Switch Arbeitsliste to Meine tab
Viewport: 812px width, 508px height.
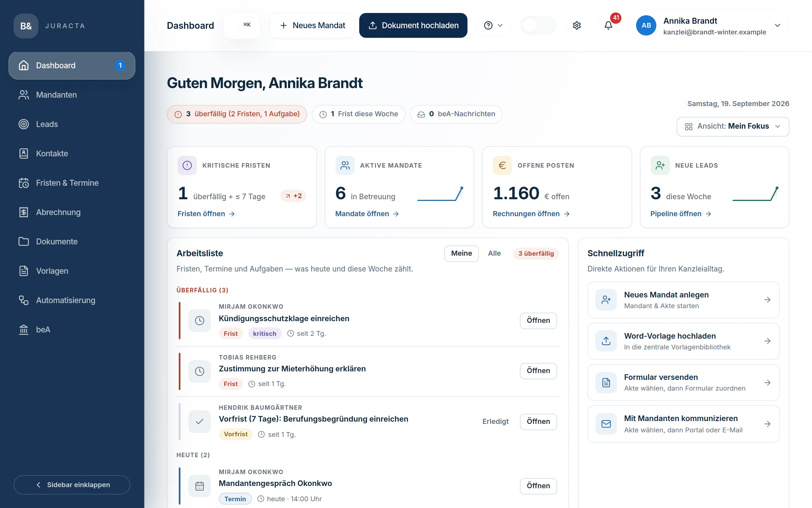461,253
